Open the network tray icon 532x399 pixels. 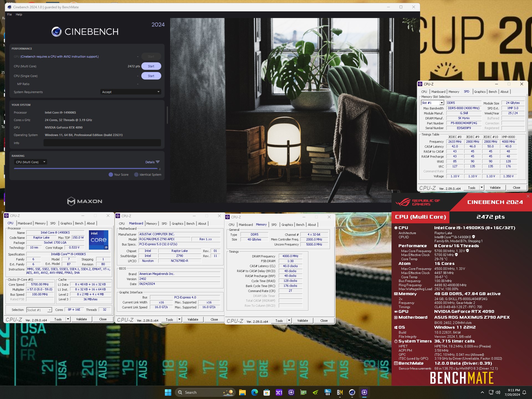(491, 392)
